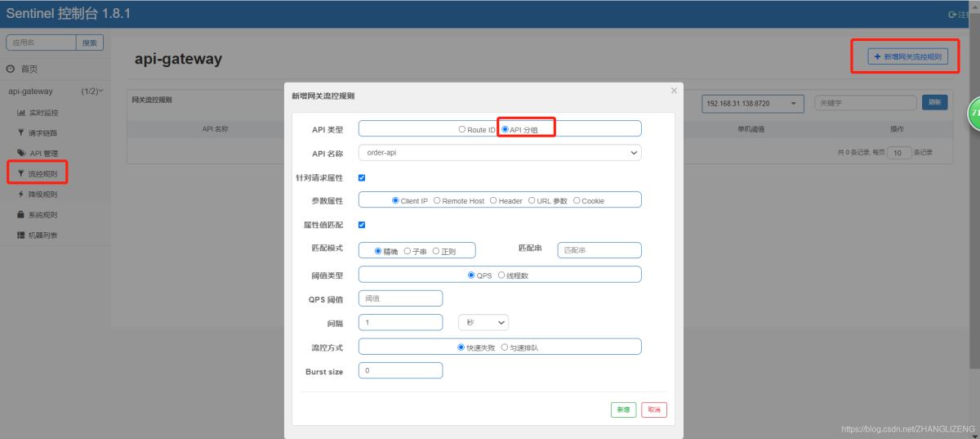The image size is (980, 439).
Task: Click the Burst size input field
Action: pyautogui.click(x=400, y=370)
